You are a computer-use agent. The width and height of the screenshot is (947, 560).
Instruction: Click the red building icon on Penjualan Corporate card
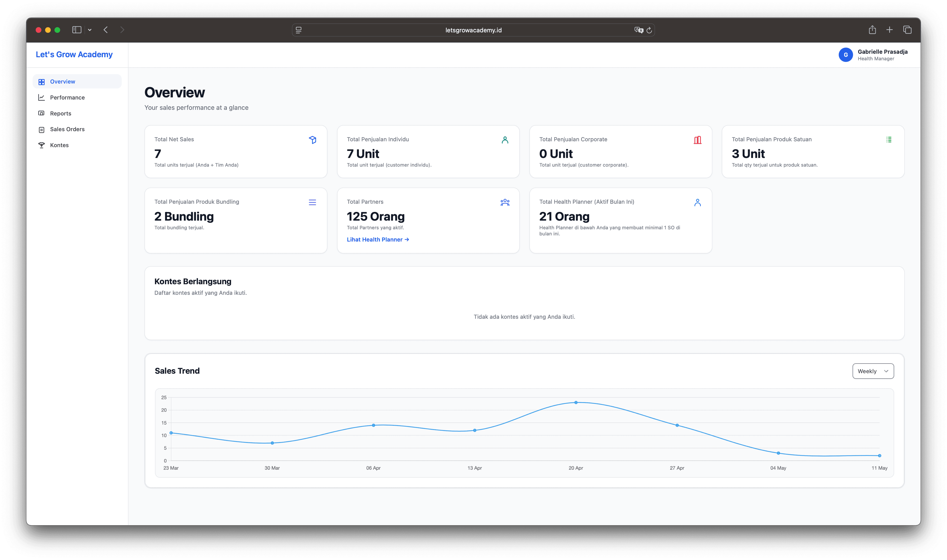point(697,140)
